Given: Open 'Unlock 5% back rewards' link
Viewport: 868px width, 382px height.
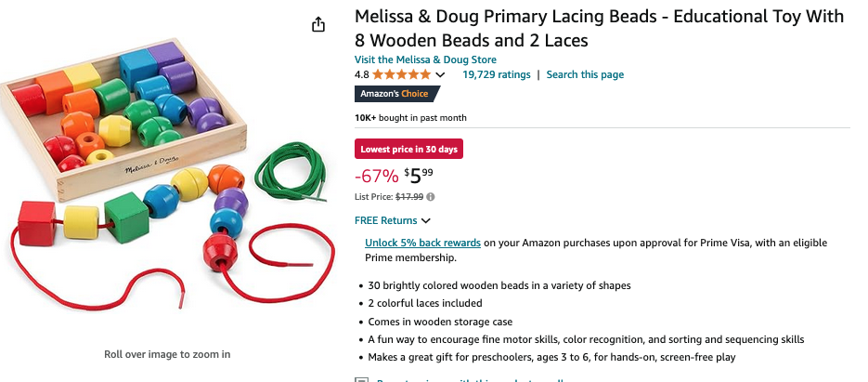Looking at the screenshot, I should point(422,244).
